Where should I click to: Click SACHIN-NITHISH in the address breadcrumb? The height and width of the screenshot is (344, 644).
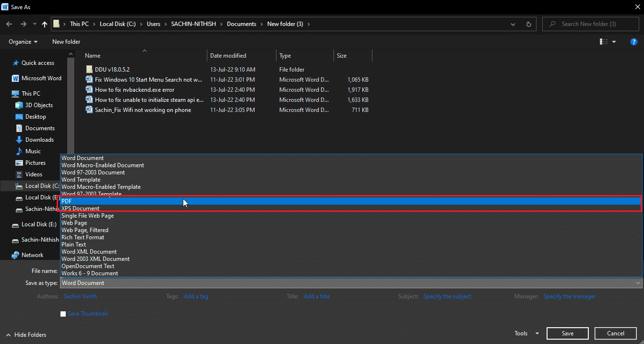[194, 24]
